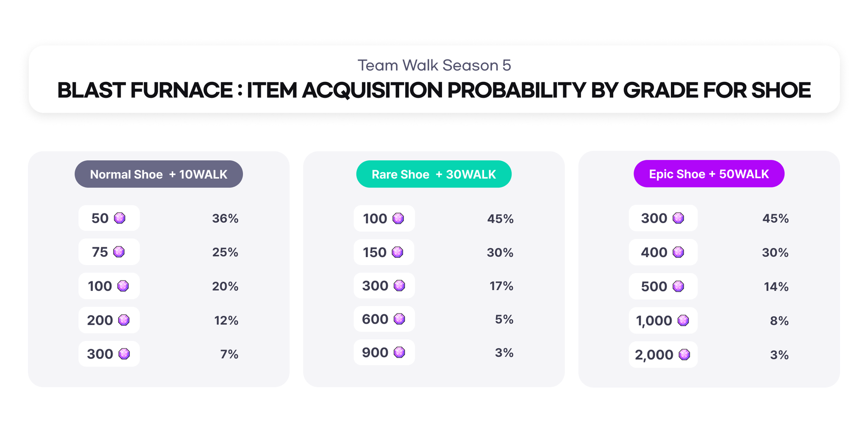Select the Rare Shoe + 30WALK badge
The height and width of the screenshot is (433, 868).
(x=434, y=174)
